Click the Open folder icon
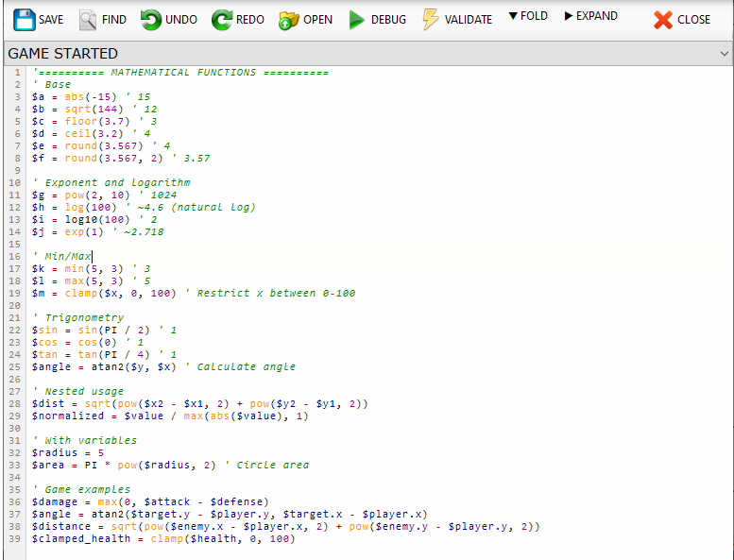This screenshot has height=560, width=734. [x=289, y=19]
